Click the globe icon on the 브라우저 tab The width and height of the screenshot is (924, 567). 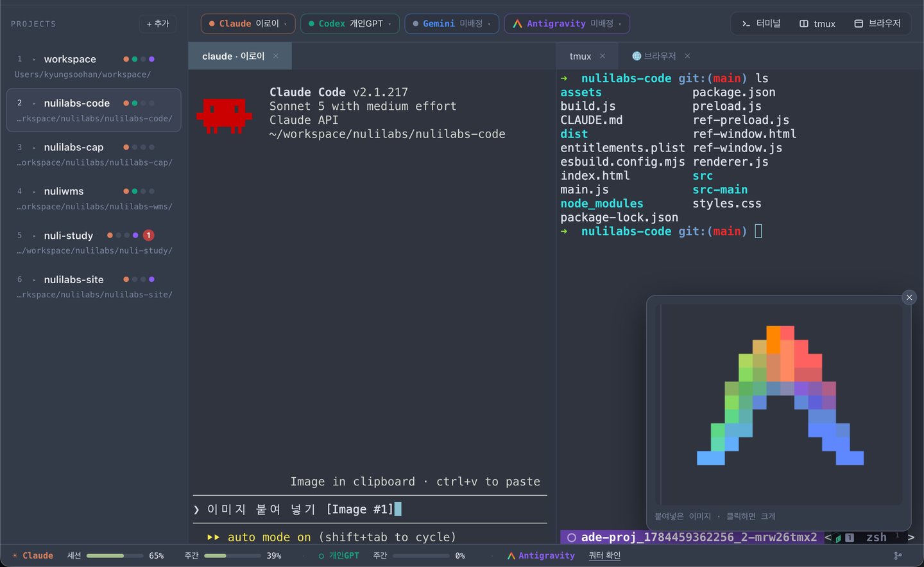[637, 57]
